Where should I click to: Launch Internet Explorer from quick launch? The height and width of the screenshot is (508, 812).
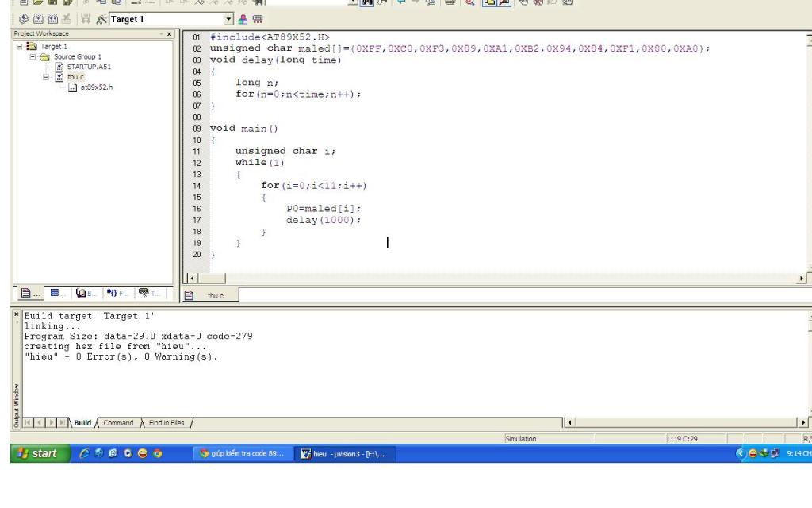[84, 453]
